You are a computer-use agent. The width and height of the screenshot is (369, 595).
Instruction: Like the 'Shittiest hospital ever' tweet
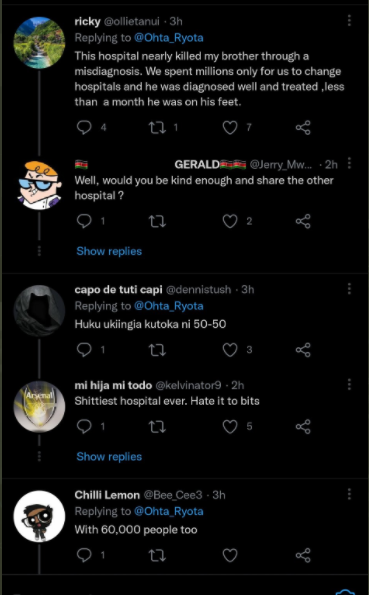pyautogui.click(x=230, y=427)
